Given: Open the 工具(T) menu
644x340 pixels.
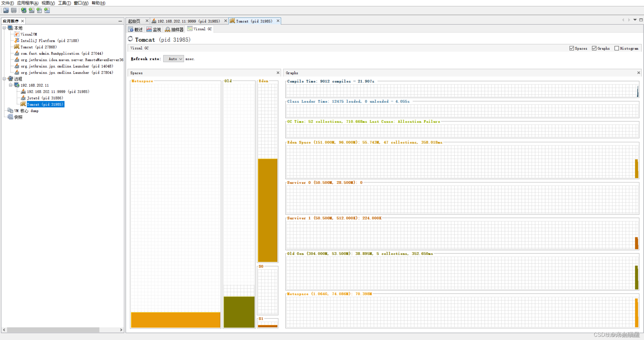Looking at the screenshot, I should 64,3.
